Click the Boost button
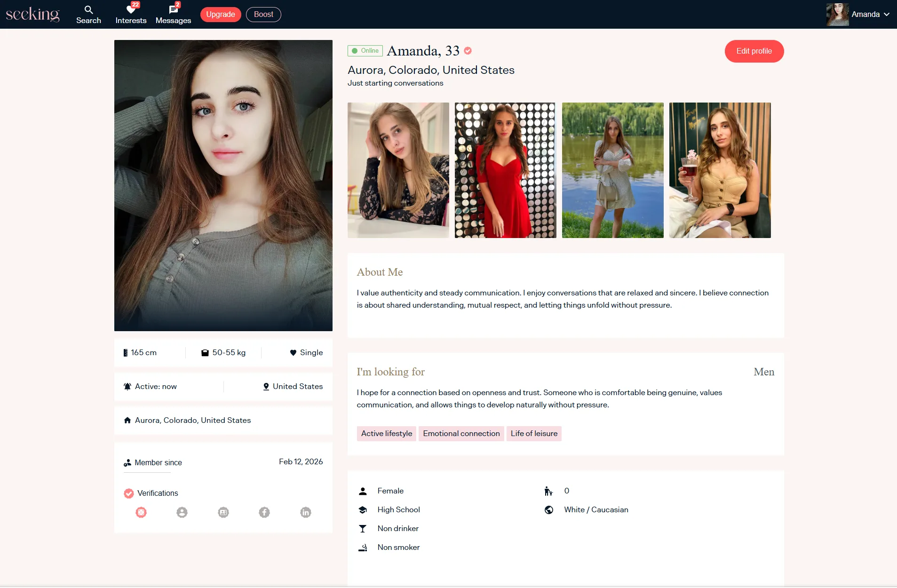Viewport: 897px width, 588px height. pyautogui.click(x=263, y=15)
